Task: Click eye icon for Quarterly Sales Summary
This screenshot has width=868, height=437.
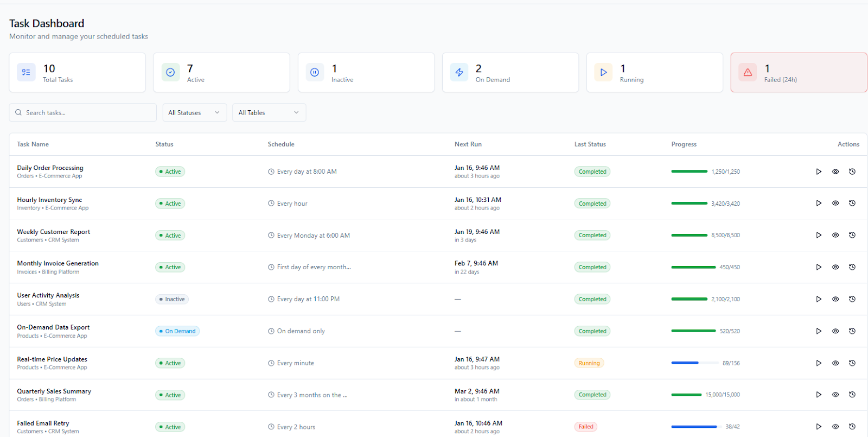Action: click(835, 395)
